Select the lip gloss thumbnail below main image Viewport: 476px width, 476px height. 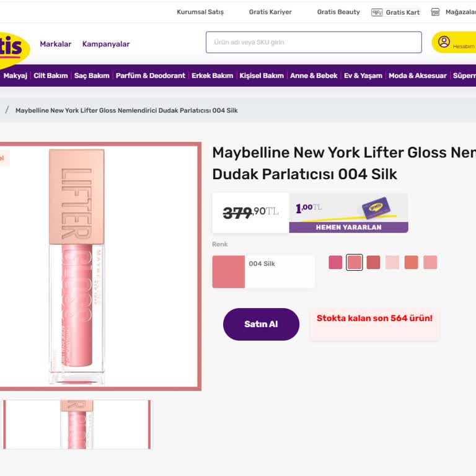(x=77, y=425)
